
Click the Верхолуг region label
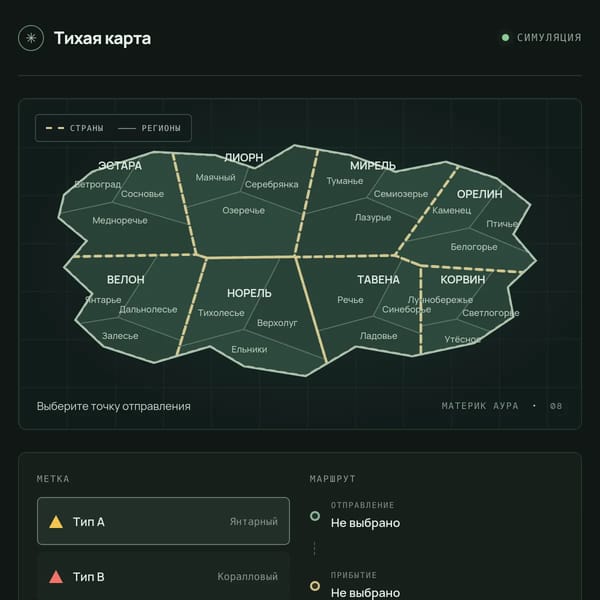277,323
